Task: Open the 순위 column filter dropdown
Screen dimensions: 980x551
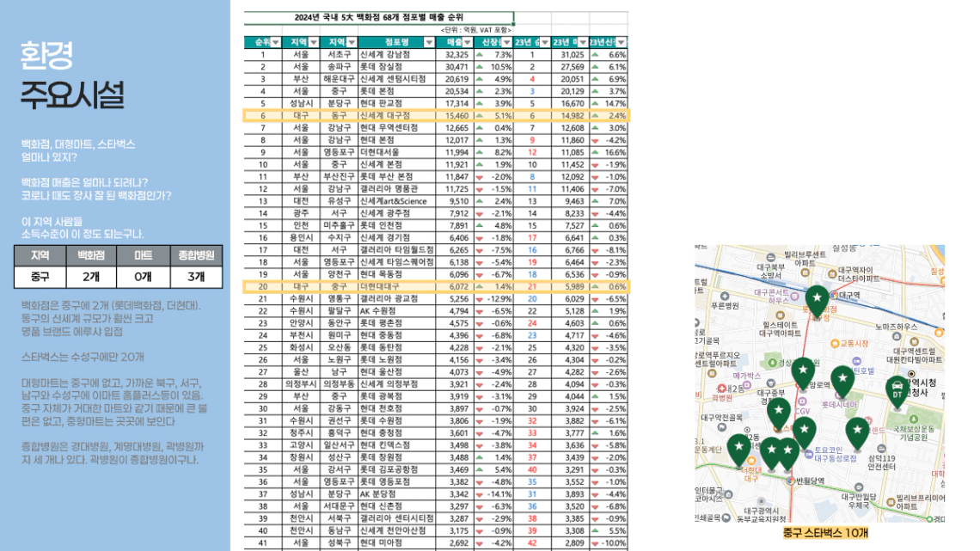Action: point(275,42)
